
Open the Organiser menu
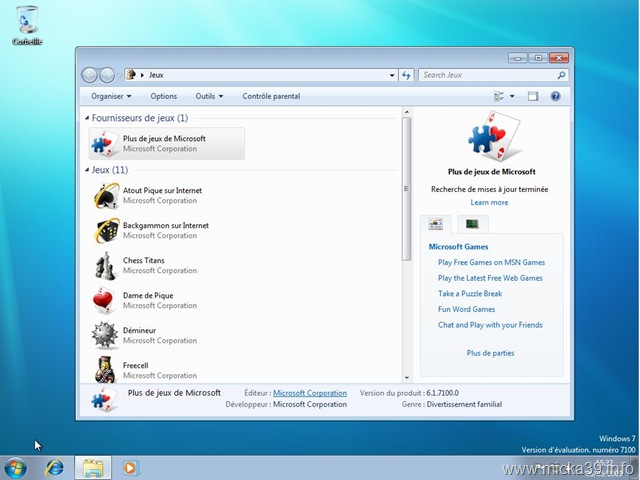pos(111,96)
